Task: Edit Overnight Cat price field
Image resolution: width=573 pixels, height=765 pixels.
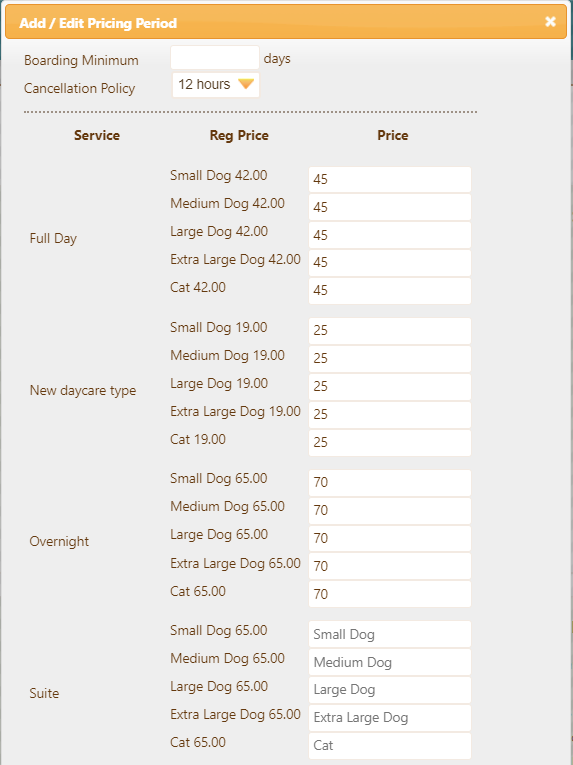Action: 390,594
